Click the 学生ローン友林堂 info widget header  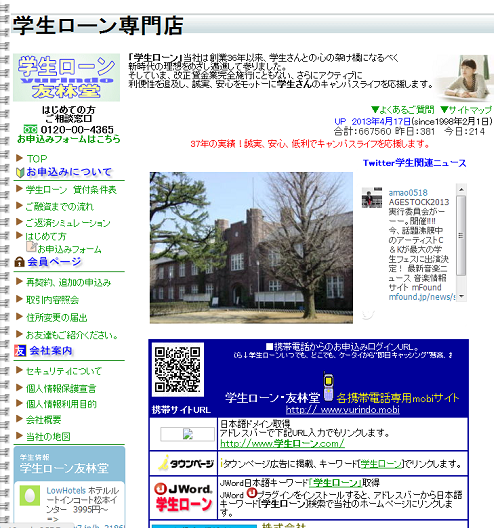(69, 464)
